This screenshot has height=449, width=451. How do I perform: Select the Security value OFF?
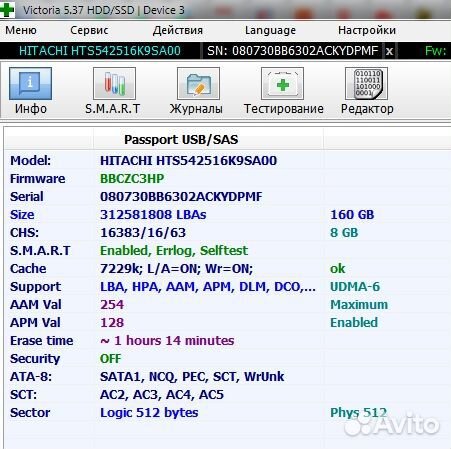110,359
